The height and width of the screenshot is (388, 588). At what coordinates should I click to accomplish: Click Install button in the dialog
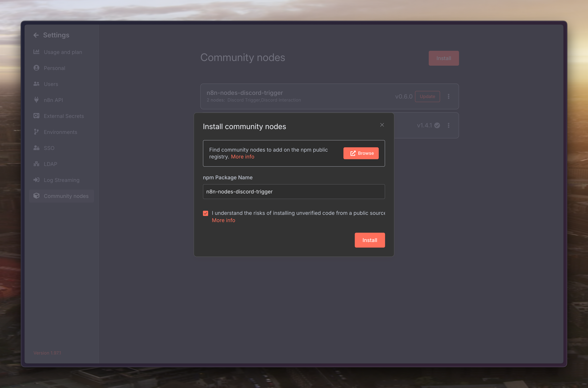[369, 240]
